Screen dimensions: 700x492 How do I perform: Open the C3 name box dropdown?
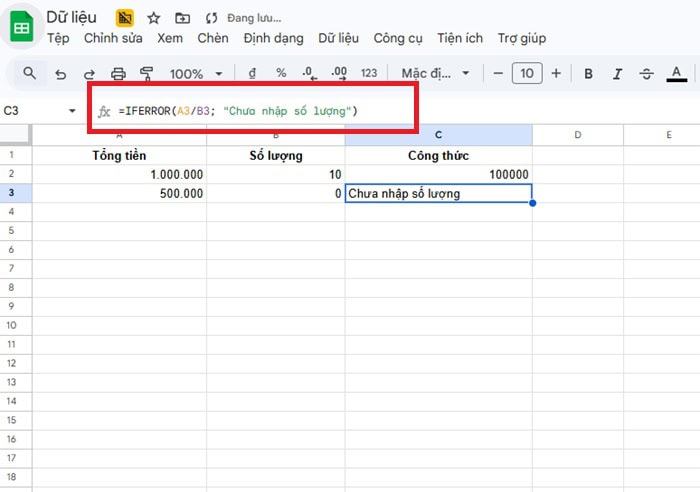point(72,111)
